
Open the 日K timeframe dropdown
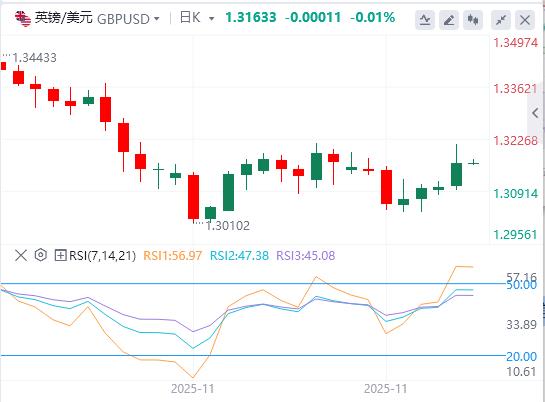coord(197,17)
